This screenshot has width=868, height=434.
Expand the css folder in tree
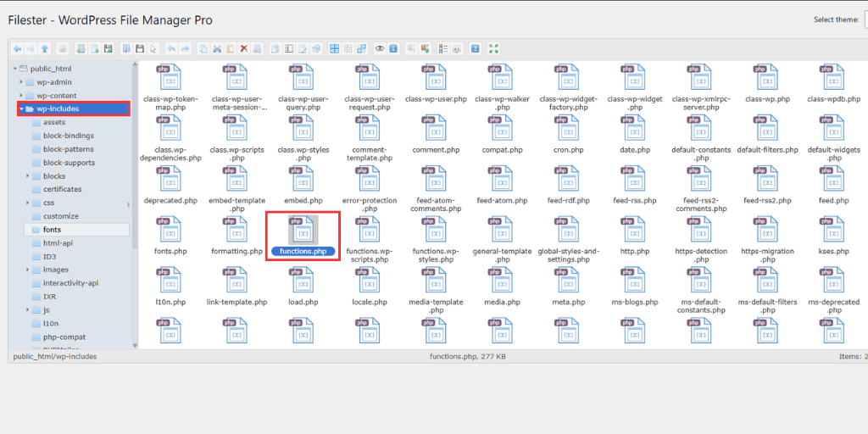coord(28,203)
